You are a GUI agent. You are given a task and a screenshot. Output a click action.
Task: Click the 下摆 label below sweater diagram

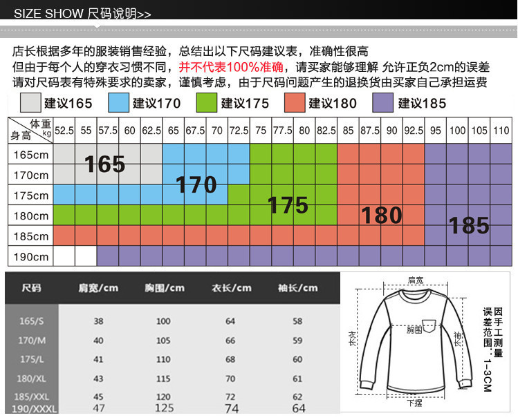tap(414, 403)
